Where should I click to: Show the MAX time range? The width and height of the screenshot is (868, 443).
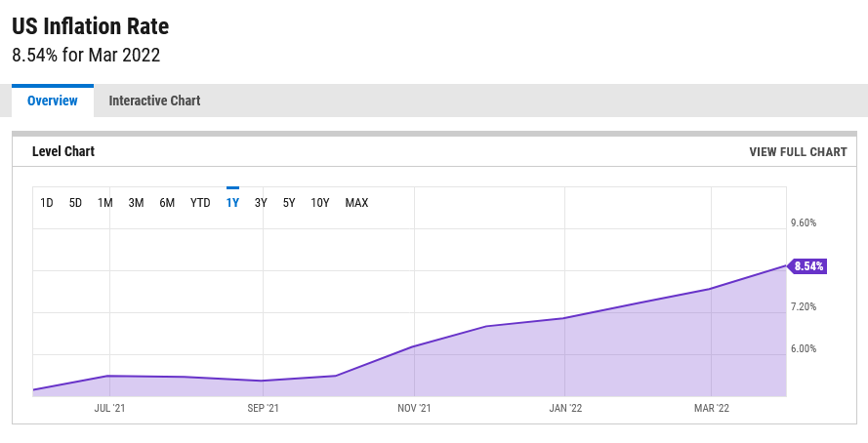(x=356, y=203)
